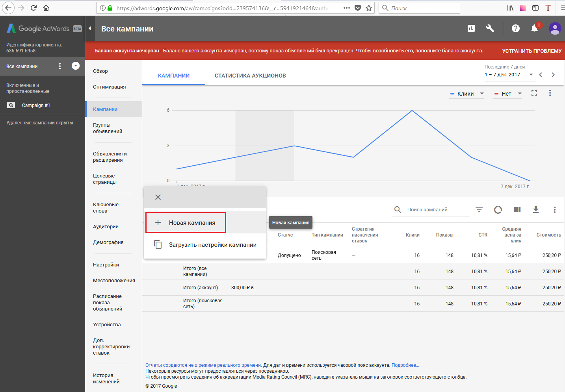Open Объявления и расширения page
565x392 pixels.
(110, 157)
